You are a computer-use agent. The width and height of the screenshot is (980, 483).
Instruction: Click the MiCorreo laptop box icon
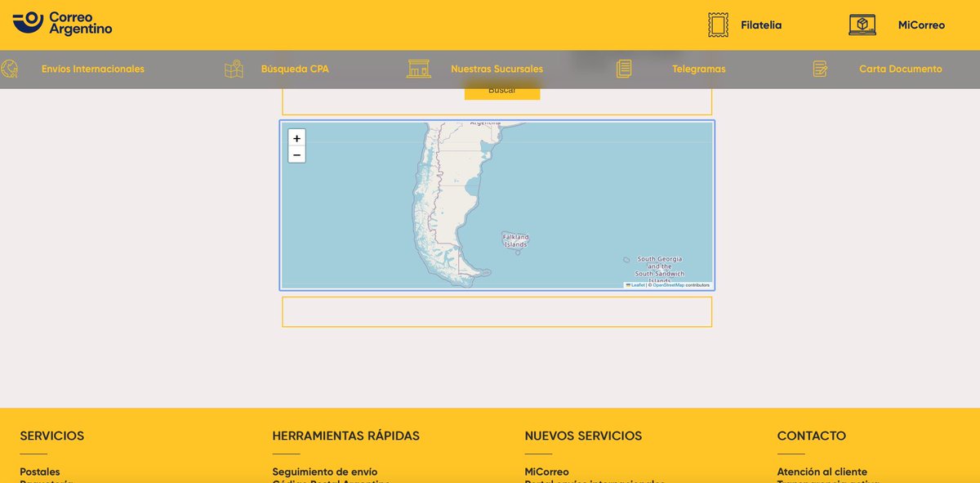point(862,25)
